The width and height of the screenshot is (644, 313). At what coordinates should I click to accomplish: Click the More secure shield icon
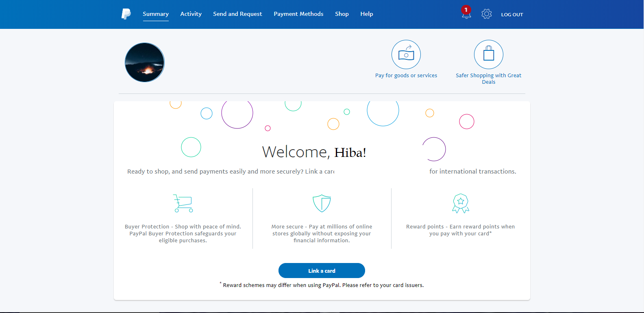[322, 203]
